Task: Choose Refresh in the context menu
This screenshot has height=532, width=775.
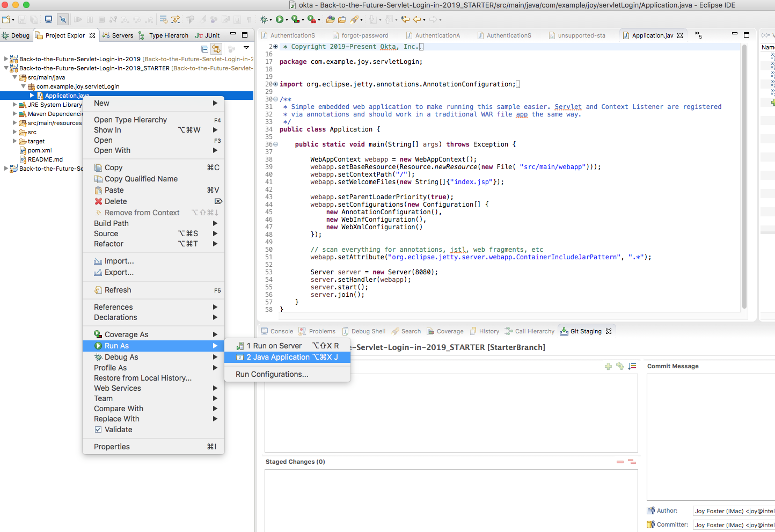Action: click(x=118, y=290)
